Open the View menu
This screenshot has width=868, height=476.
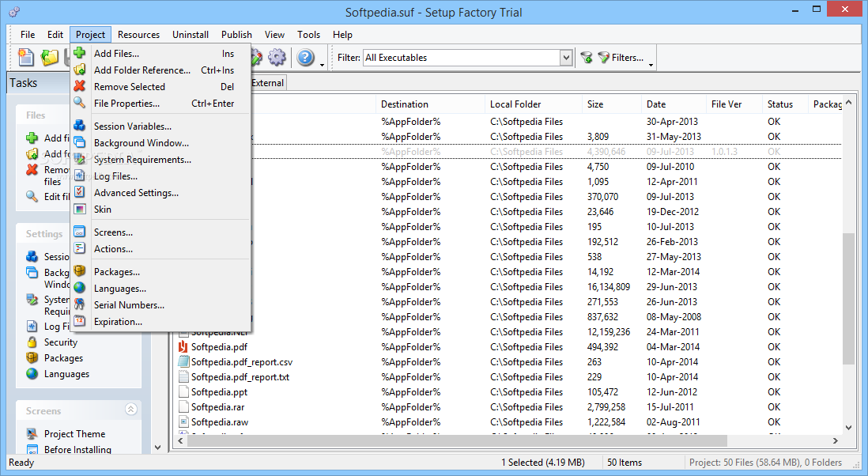274,34
